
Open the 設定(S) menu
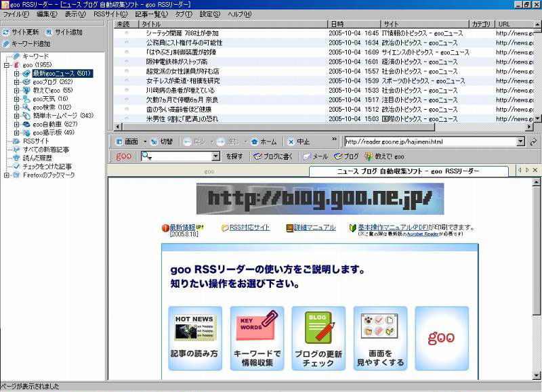(x=210, y=14)
